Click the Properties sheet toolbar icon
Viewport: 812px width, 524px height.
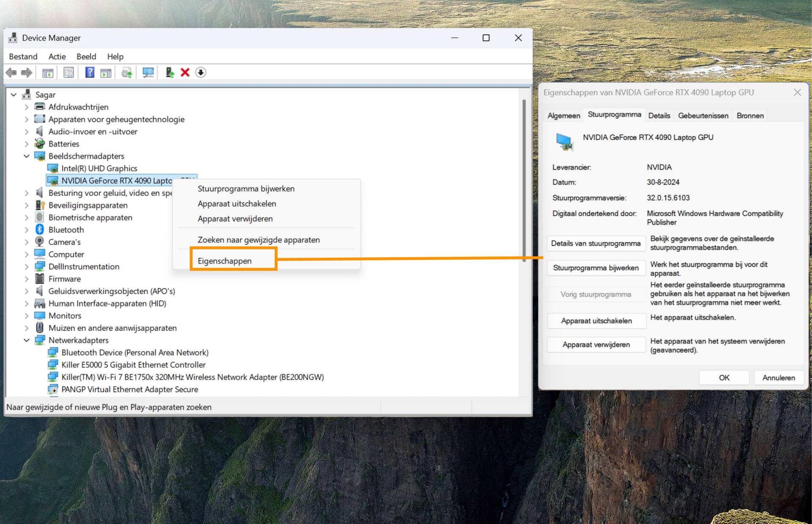click(x=69, y=73)
